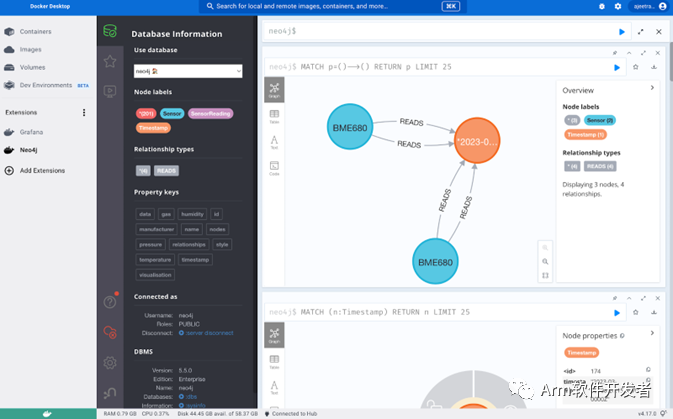Open the Database Information icon in Neo4j sidebar
Image resolution: width=673 pixels, height=419 pixels.
coord(110,31)
